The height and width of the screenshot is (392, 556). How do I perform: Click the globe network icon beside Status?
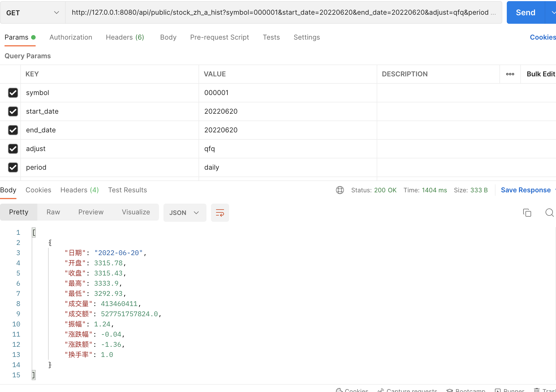(x=340, y=190)
